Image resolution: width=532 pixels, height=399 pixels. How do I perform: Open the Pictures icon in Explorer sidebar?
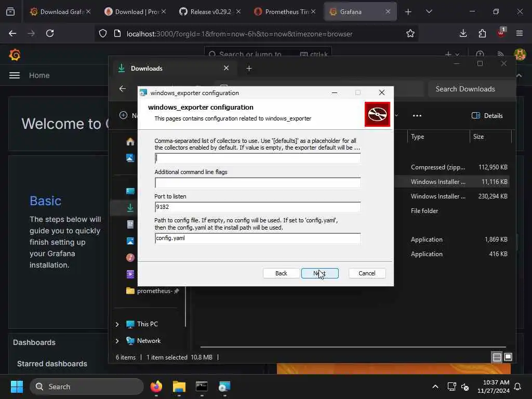(x=130, y=241)
